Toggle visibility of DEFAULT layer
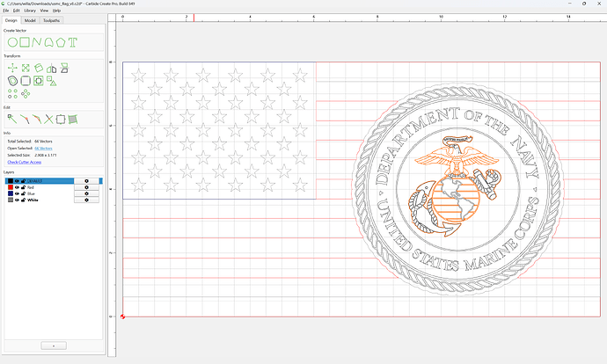 coord(17,181)
